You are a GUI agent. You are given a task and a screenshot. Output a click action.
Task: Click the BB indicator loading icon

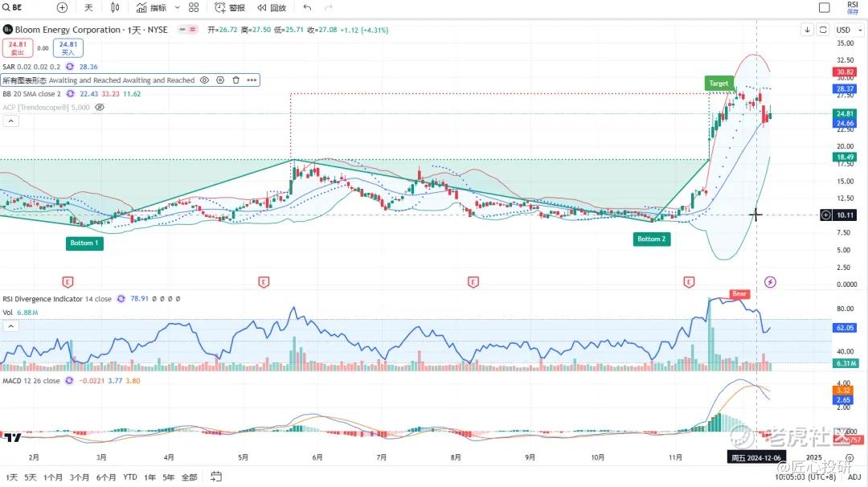pyautogui.click(x=70, y=93)
